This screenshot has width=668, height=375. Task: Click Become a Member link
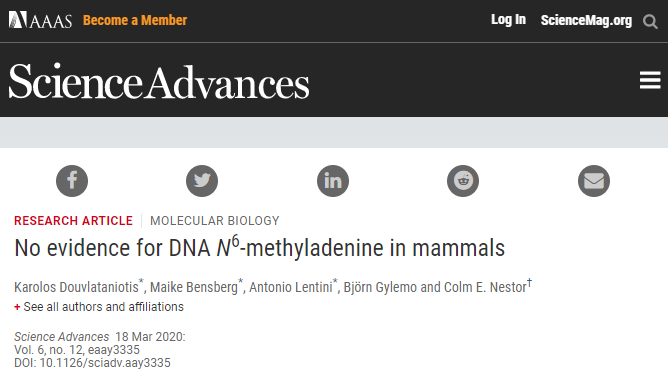point(135,20)
